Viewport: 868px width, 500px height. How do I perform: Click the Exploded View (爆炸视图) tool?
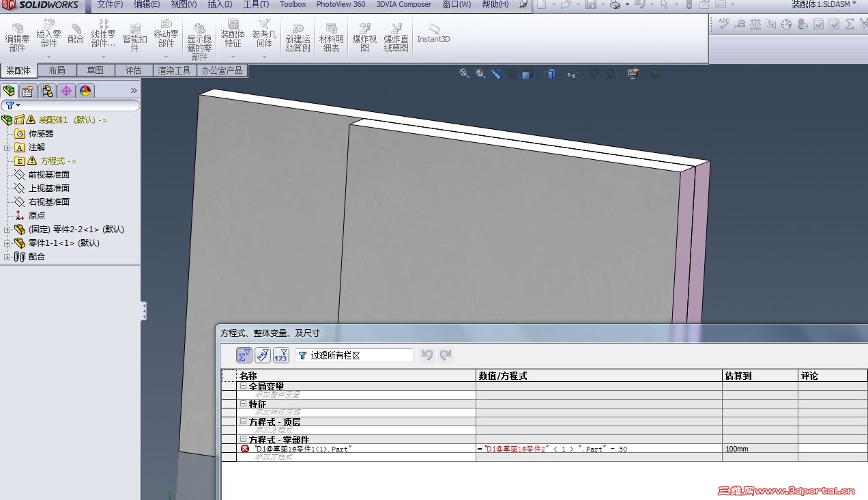(364, 38)
